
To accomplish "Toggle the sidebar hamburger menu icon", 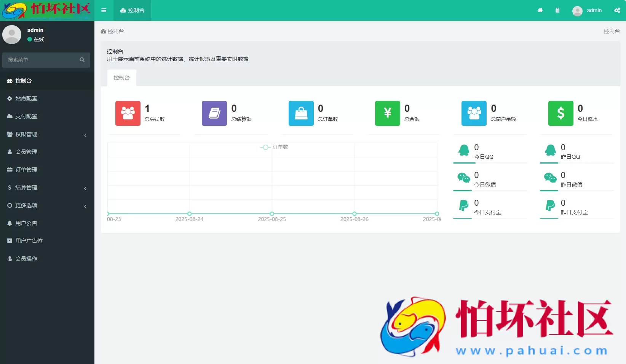I will coord(104,10).
